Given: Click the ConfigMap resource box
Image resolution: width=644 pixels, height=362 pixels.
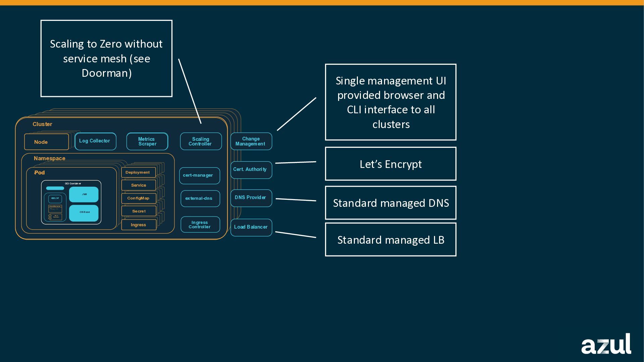Looking at the screenshot, I should point(139,198).
